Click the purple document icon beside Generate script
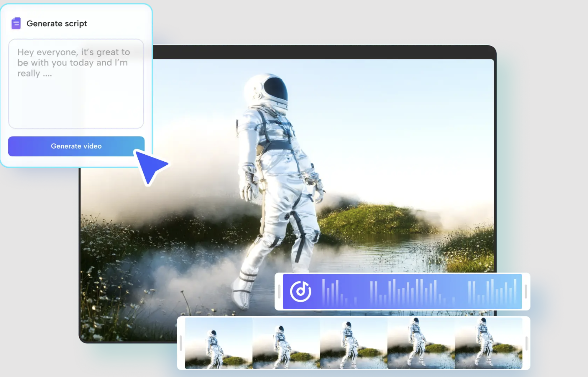This screenshot has height=377, width=588. (x=16, y=23)
